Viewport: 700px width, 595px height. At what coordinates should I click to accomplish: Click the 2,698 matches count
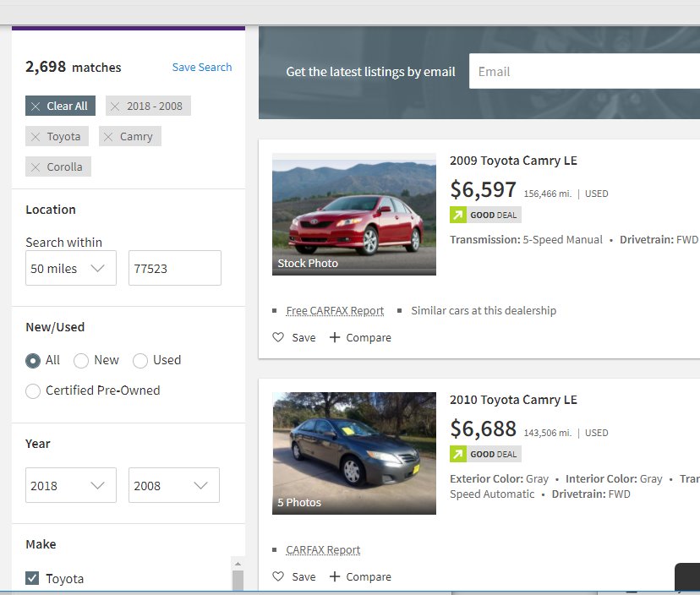point(74,67)
